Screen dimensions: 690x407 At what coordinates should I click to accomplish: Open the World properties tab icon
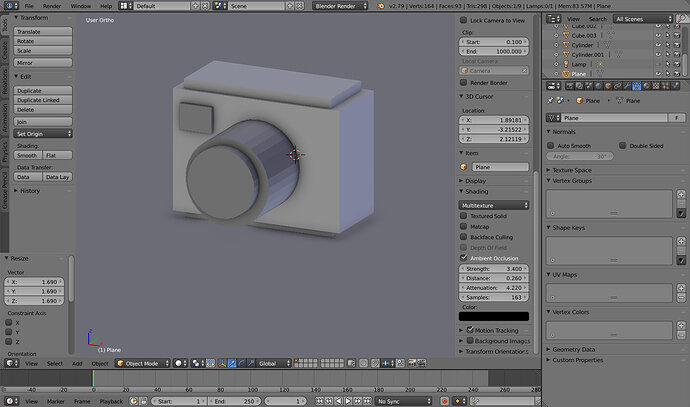[x=598, y=86]
